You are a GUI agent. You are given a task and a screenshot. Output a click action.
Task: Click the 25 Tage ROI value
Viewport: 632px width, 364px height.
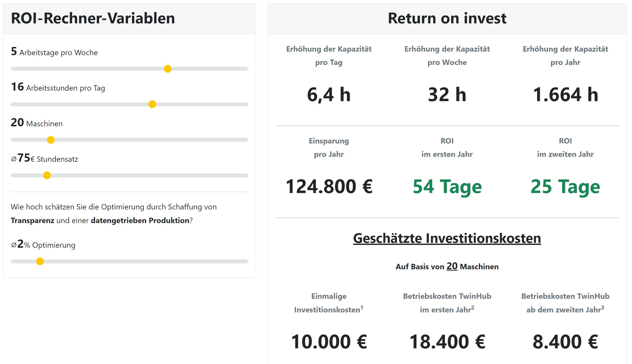565,187
